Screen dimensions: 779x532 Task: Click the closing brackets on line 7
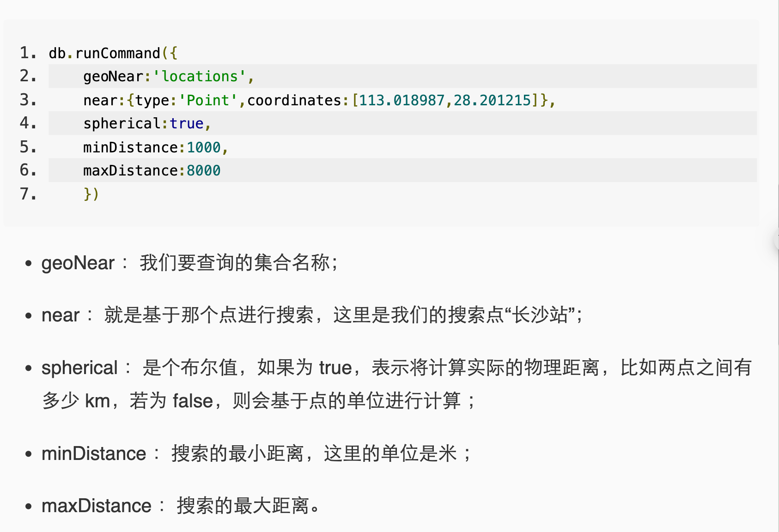(91, 194)
